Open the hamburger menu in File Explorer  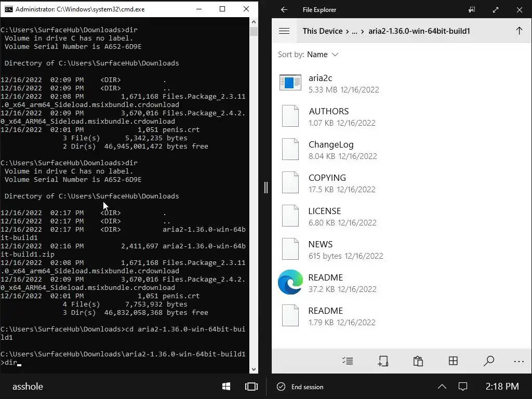[284, 31]
